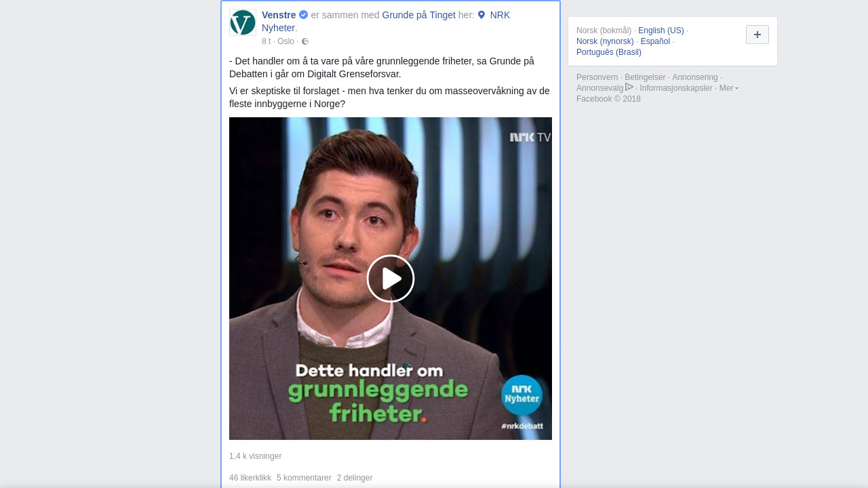Open Venstre profile picture
The width and height of the screenshot is (868, 488).
pos(243,22)
